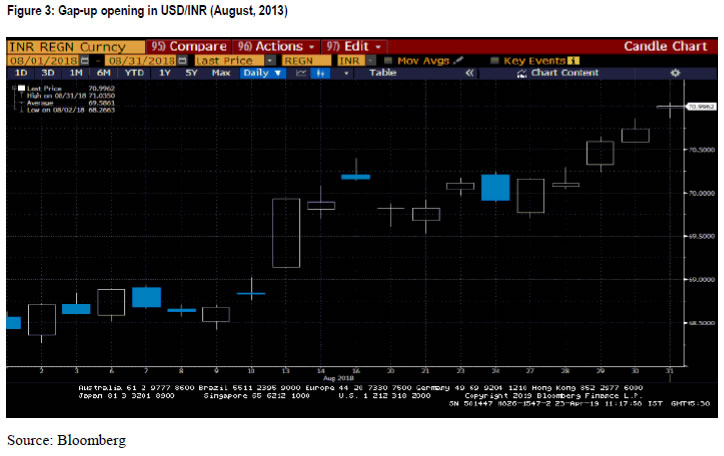The image size is (724, 456).
Task: Enable the Key Events checkbox
Action: click(x=495, y=61)
